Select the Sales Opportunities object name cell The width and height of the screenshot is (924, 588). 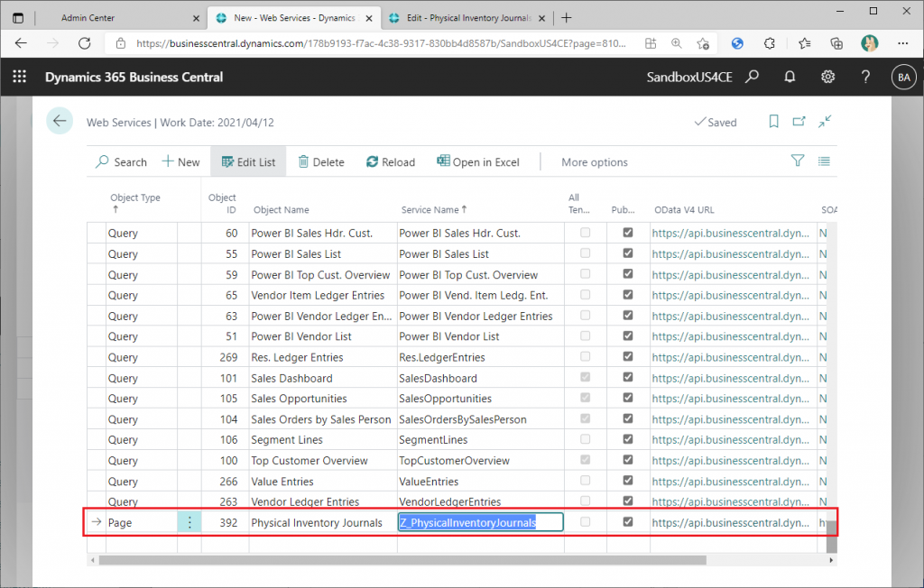[x=323, y=399]
